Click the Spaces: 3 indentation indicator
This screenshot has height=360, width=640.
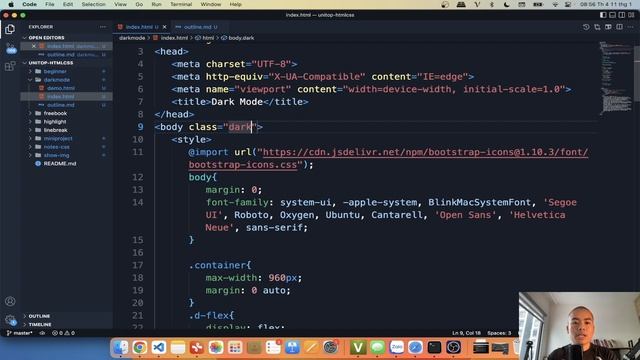pos(499,333)
